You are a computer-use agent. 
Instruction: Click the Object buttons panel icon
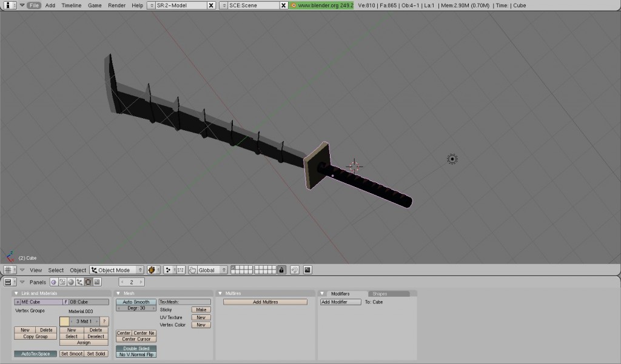[x=79, y=282]
